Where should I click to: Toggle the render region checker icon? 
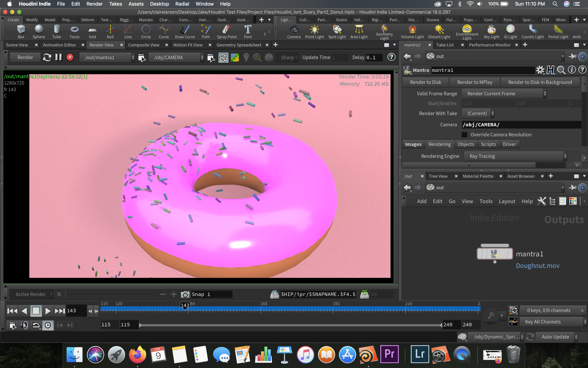(235, 57)
